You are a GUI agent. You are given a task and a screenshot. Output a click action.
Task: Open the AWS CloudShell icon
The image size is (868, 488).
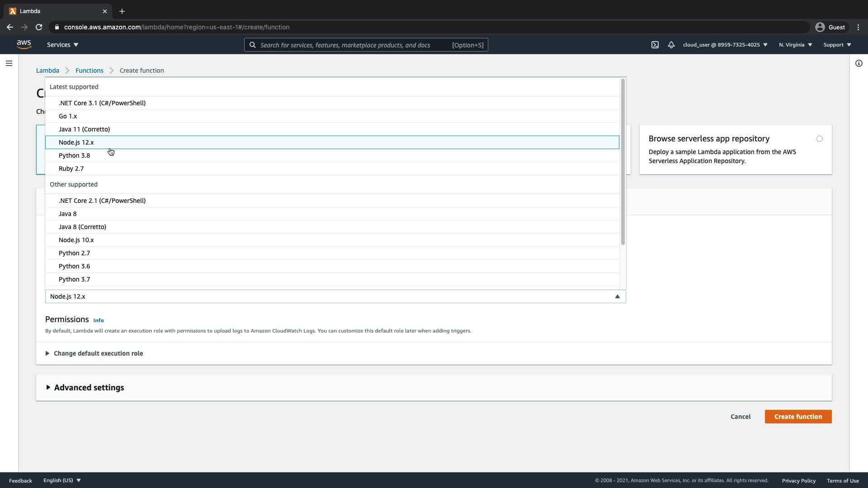click(655, 45)
